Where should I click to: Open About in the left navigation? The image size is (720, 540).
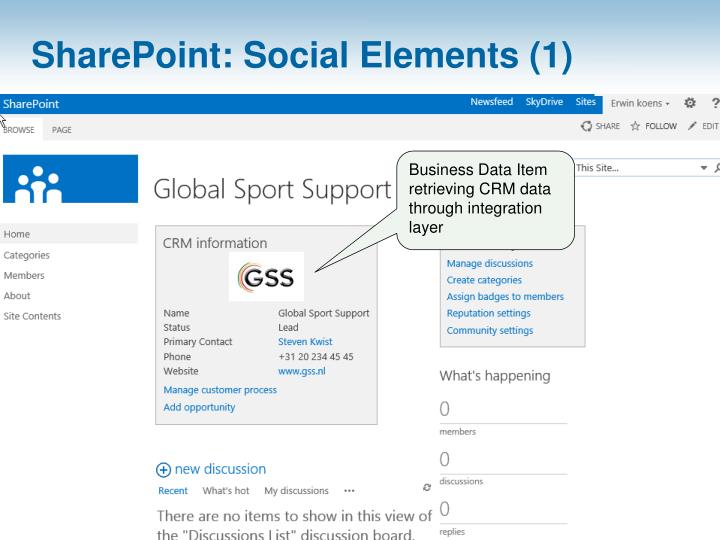(17, 296)
